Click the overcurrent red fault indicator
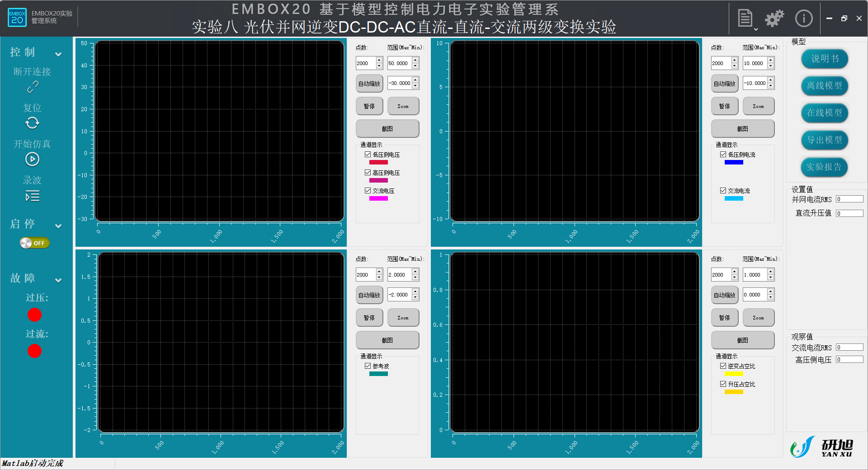Image resolution: width=868 pixels, height=470 pixels. point(34,351)
